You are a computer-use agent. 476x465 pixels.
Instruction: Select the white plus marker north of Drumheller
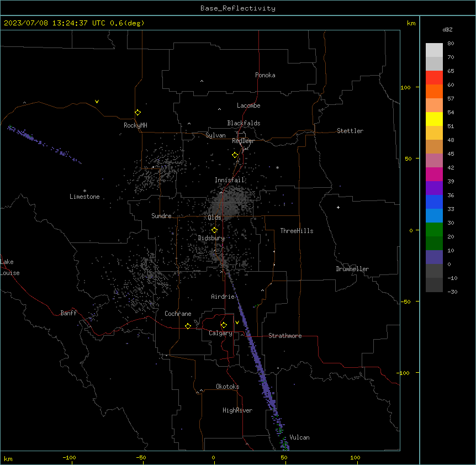(338, 207)
